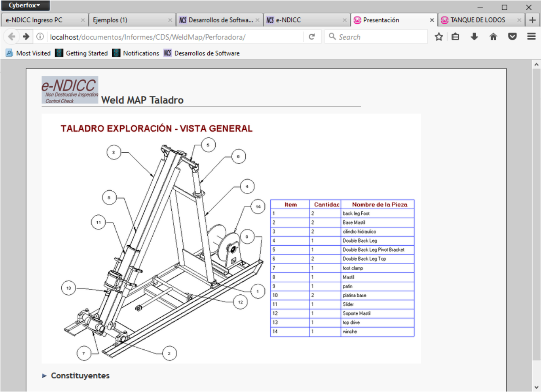Show site information icon in address bar

point(40,37)
